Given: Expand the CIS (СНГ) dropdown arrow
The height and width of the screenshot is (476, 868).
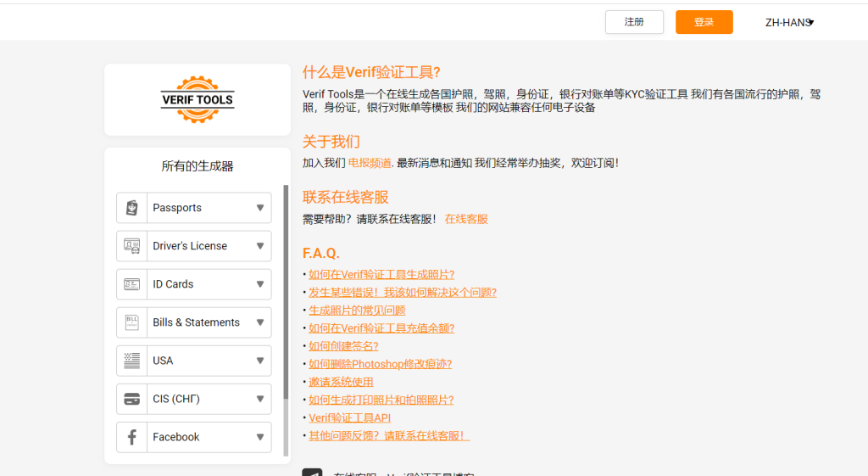Looking at the screenshot, I should 260,399.
